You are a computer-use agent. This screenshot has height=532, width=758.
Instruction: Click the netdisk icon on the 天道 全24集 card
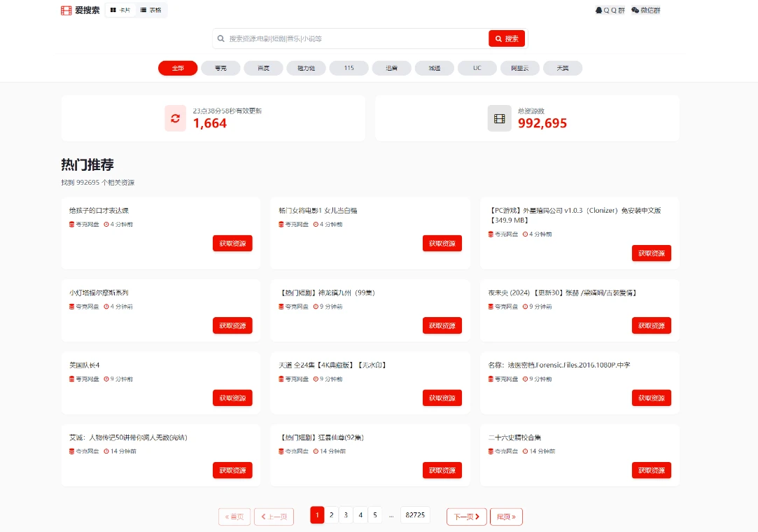click(281, 379)
